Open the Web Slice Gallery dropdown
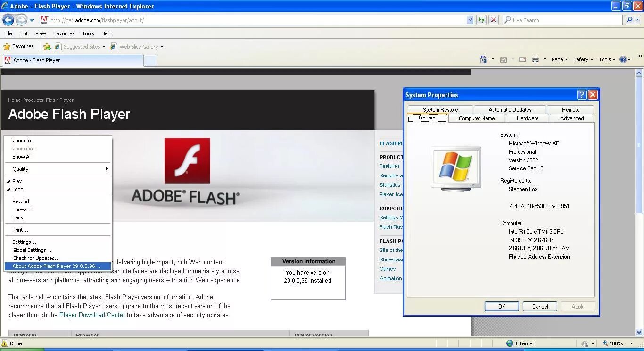644x351 pixels. [x=137, y=46]
